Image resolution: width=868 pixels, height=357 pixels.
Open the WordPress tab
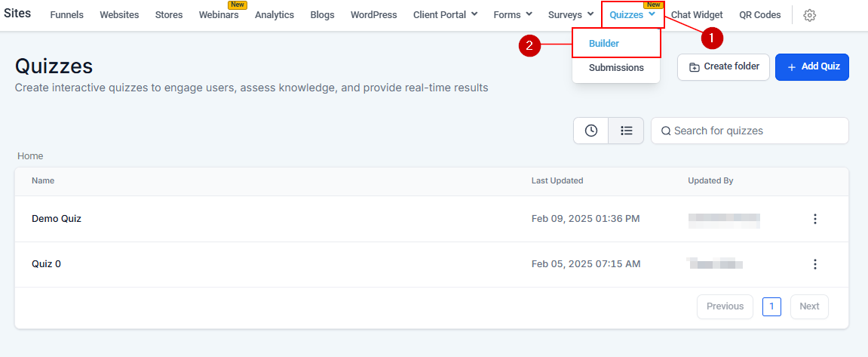373,15
